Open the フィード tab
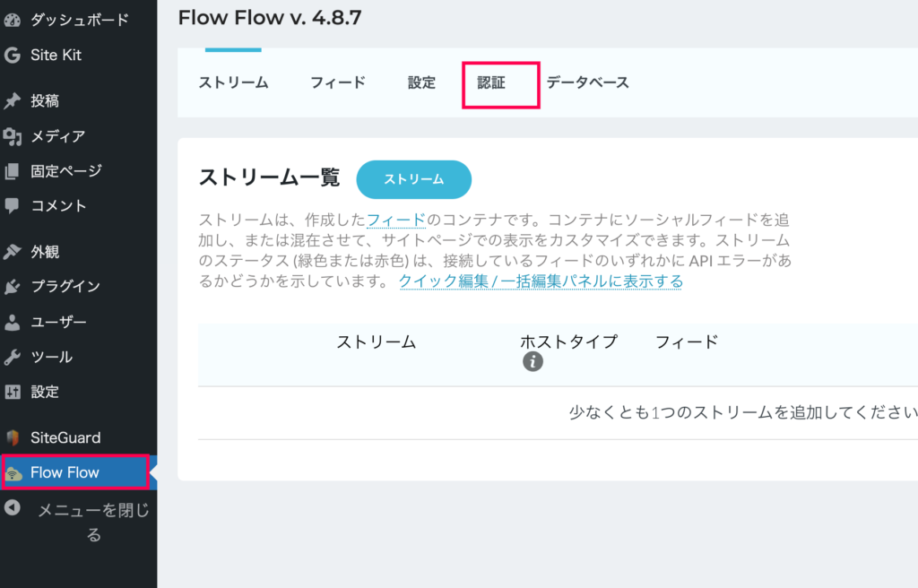This screenshot has width=918, height=588. tap(338, 82)
